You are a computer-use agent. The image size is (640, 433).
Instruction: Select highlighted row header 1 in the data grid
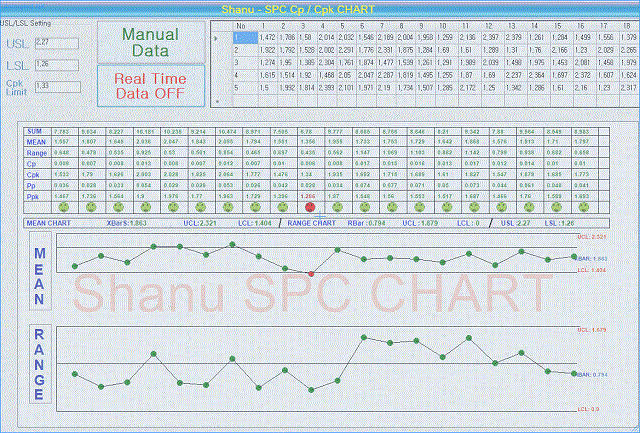pos(245,38)
